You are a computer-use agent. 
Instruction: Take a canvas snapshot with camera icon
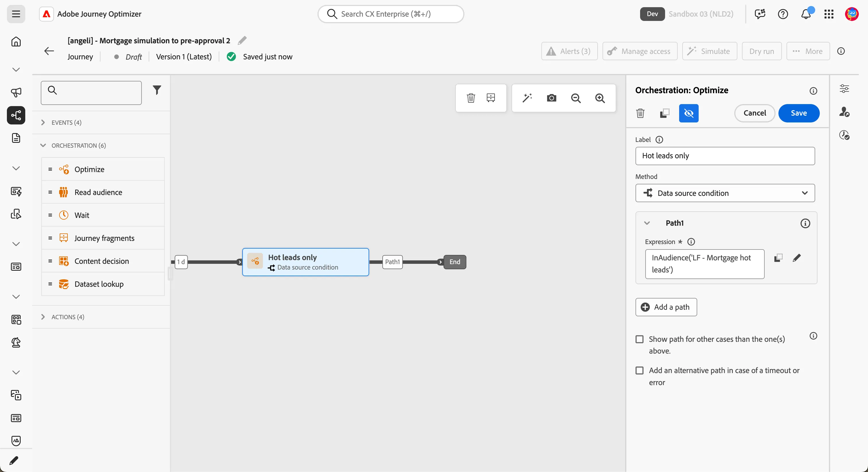point(551,98)
